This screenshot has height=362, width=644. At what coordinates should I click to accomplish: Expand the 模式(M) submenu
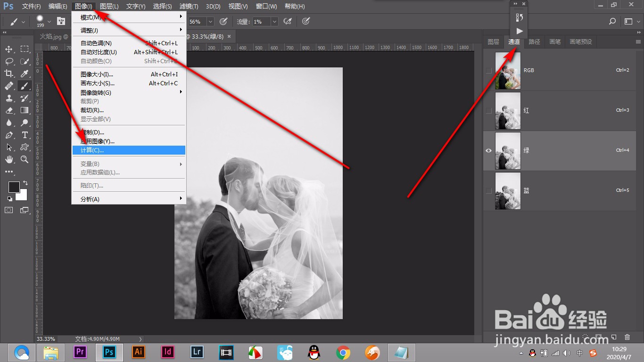[x=129, y=17]
